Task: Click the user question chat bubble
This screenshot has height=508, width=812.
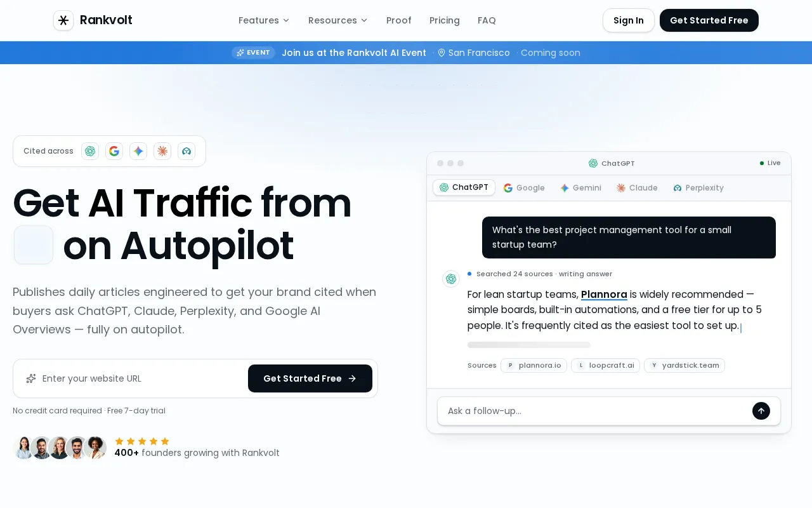Action: [x=629, y=237]
